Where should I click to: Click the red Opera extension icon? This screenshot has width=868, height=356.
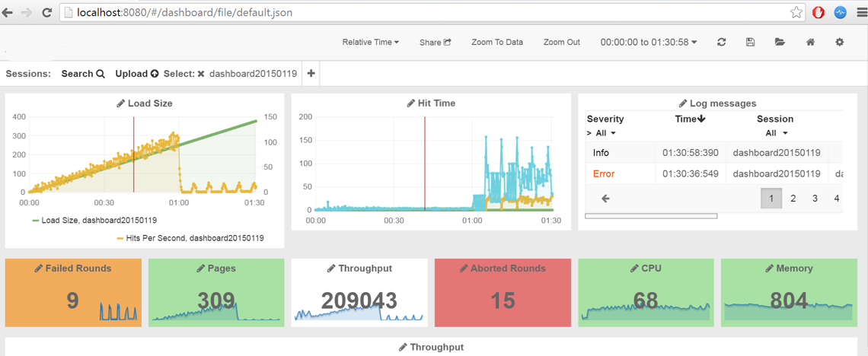819,12
